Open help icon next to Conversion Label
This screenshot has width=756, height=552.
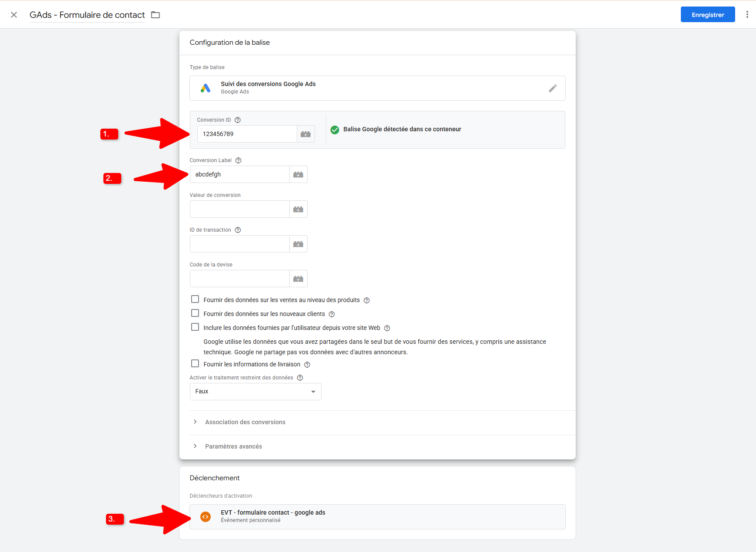point(239,160)
